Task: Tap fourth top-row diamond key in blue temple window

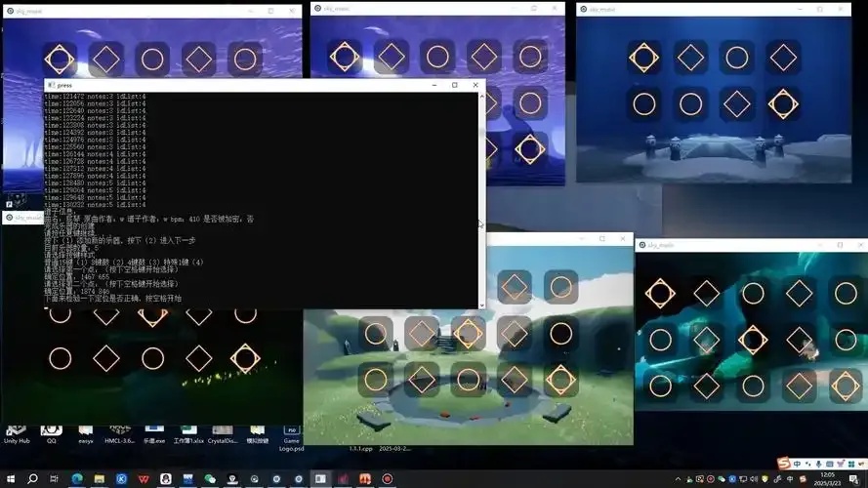Action: tap(783, 58)
